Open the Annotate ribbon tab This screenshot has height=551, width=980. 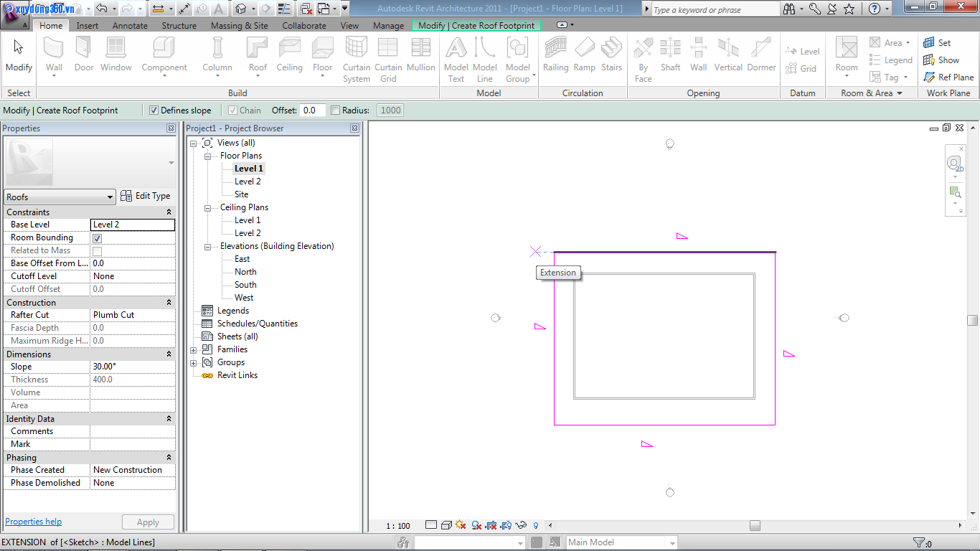130,25
